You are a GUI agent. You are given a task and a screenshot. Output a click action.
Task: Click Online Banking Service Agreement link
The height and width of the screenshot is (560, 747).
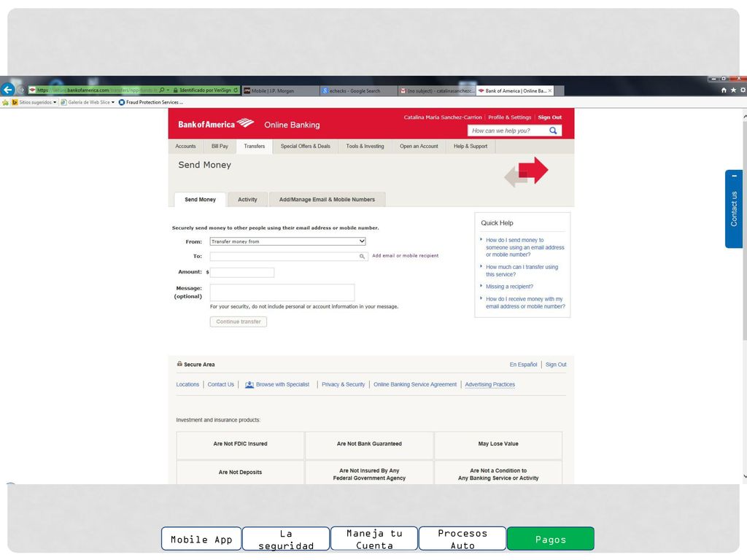click(415, 385)
